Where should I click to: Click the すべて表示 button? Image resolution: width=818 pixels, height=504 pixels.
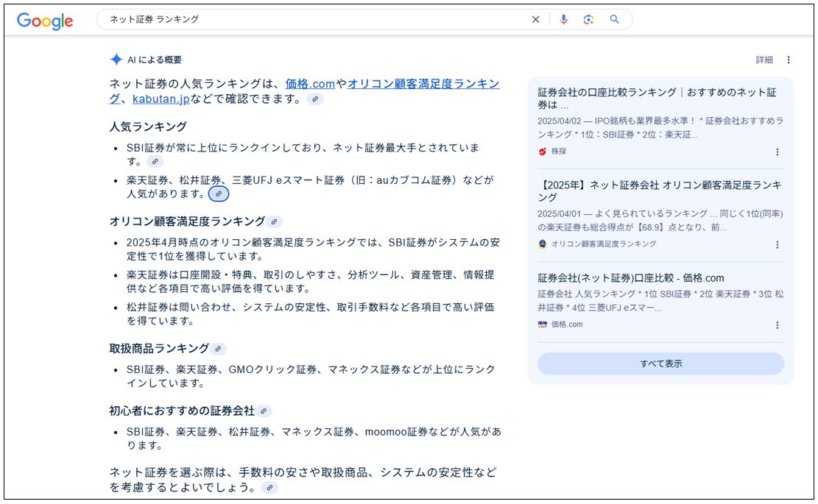point(660,363)
